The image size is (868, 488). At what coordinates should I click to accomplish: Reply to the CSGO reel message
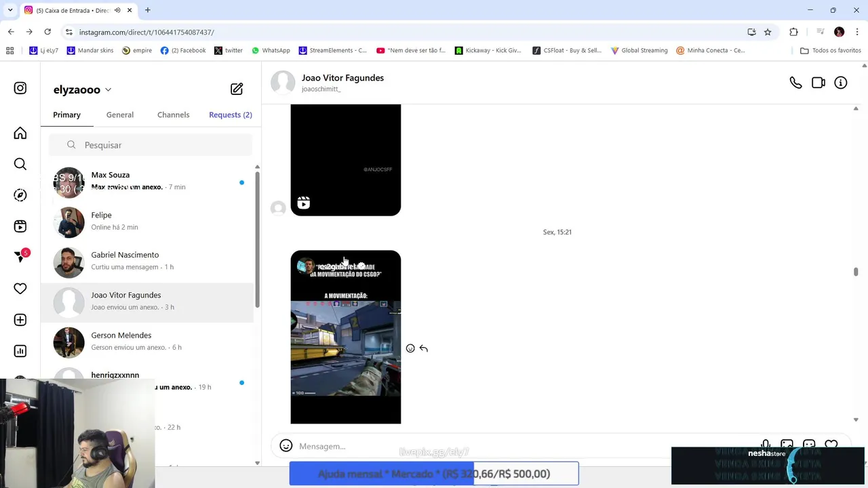point(424,348)
